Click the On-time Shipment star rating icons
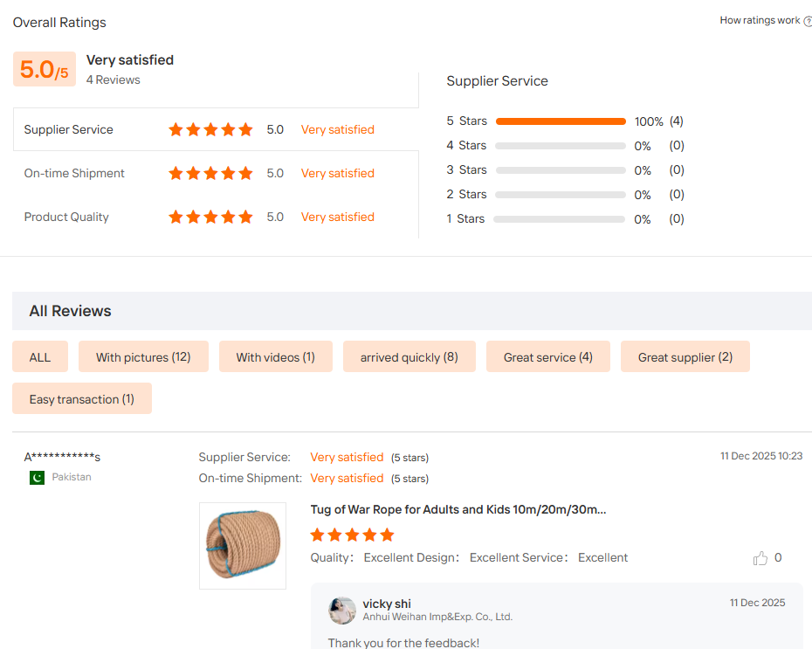Image resolution: width=812 pixels, height=649 pixels. pos(210,173)
